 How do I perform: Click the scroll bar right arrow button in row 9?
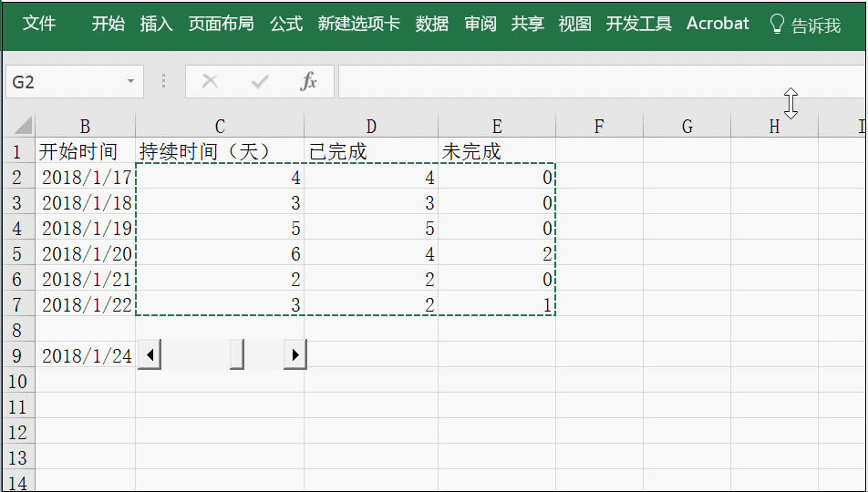pyautogui.click(x=295, y=354)
